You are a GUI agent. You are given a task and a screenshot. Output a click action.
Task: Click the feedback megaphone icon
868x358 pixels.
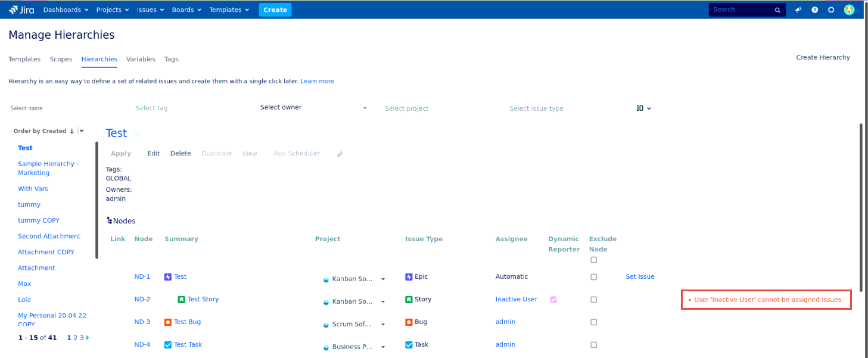(798, 10)
